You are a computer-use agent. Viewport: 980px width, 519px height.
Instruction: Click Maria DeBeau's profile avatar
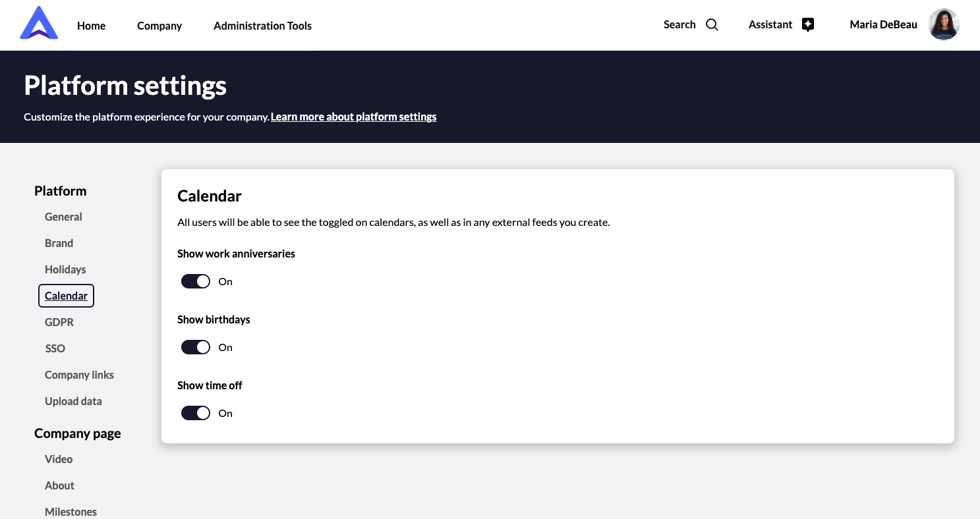pos(944,25)
